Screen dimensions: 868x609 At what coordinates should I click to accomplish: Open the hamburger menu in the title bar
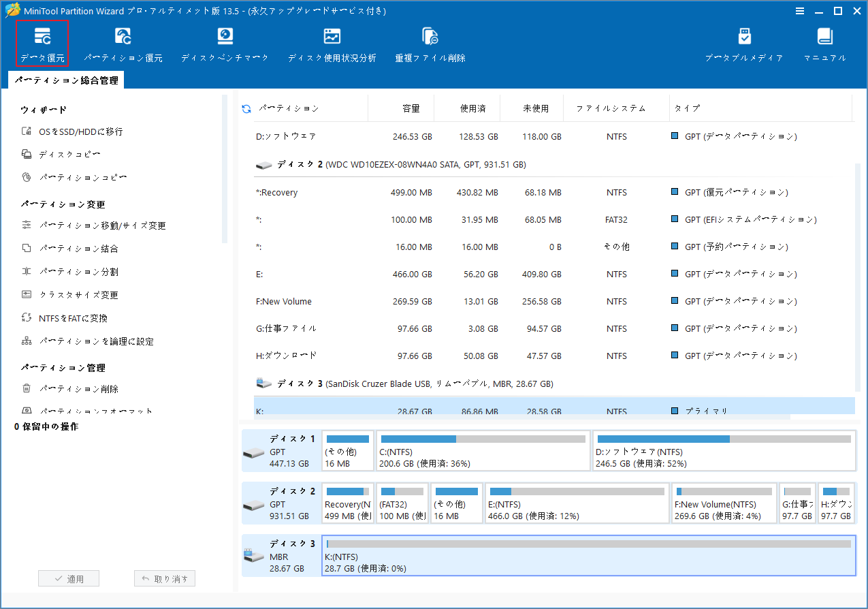(799, 11)
